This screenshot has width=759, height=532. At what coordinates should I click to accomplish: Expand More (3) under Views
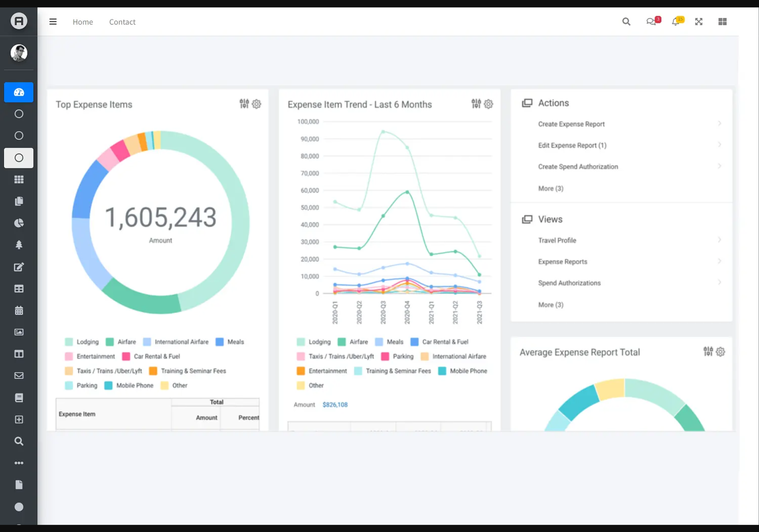[x=551, y=305]
